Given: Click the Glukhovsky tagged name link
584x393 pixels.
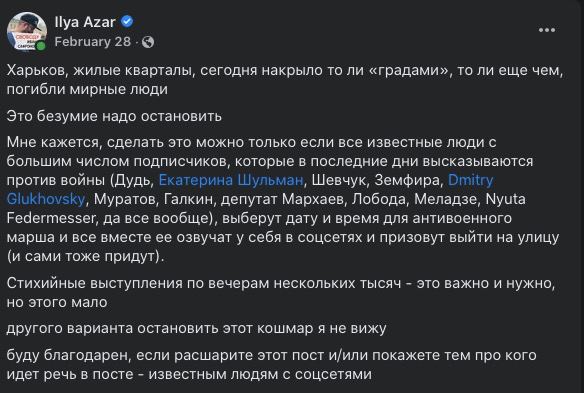Looking at the screenshot, I should pyautogui.click(x=46, y=199).
